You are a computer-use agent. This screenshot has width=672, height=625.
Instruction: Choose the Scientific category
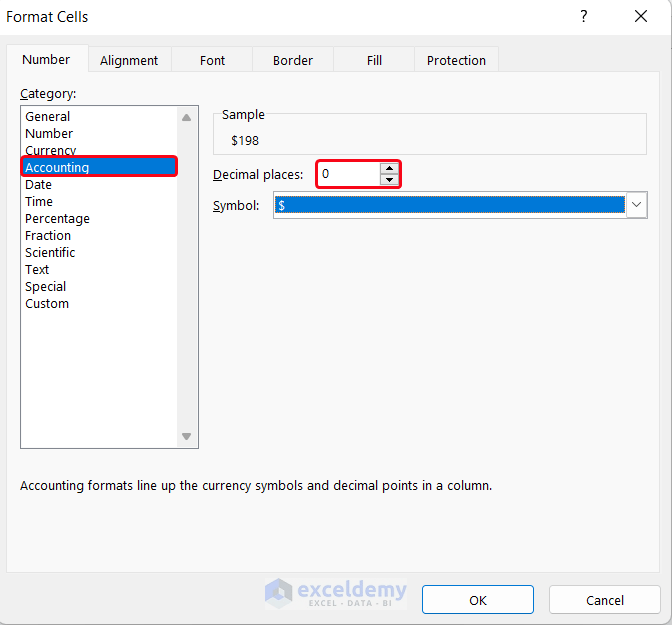point(99,252)
